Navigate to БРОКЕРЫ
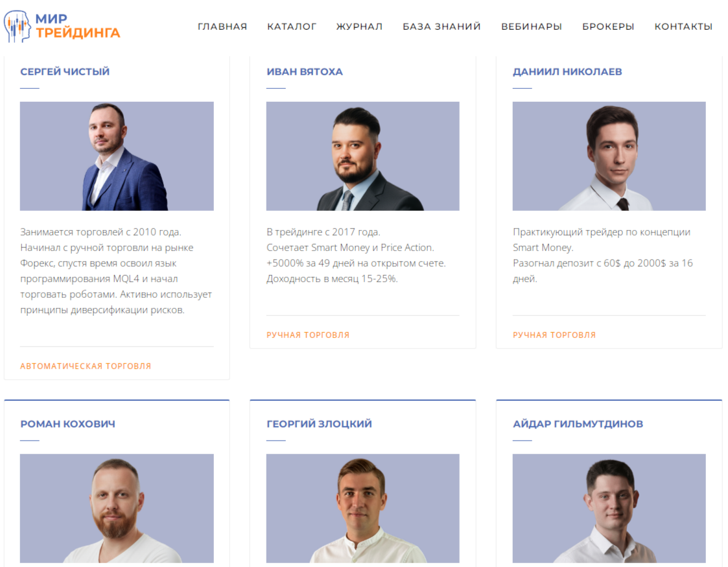This screenshot has width=728, height=567. coord(608,27)
